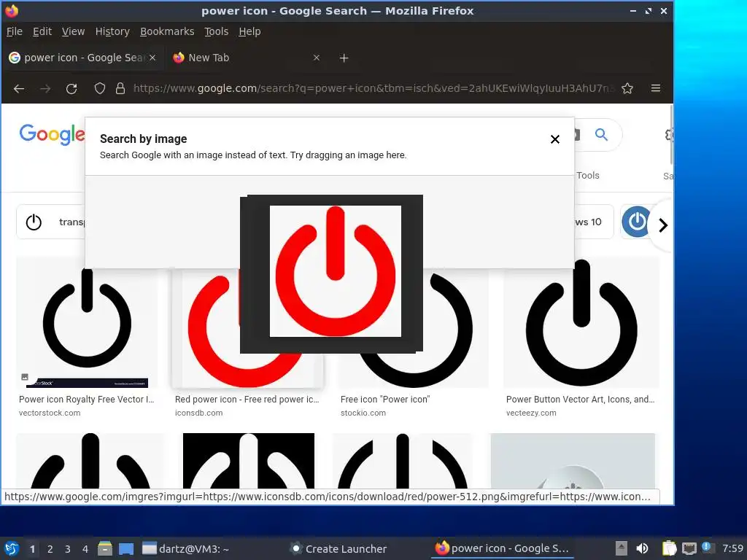
Task: Click the removable media eject tray icon
Action: (x=621, y=548)
